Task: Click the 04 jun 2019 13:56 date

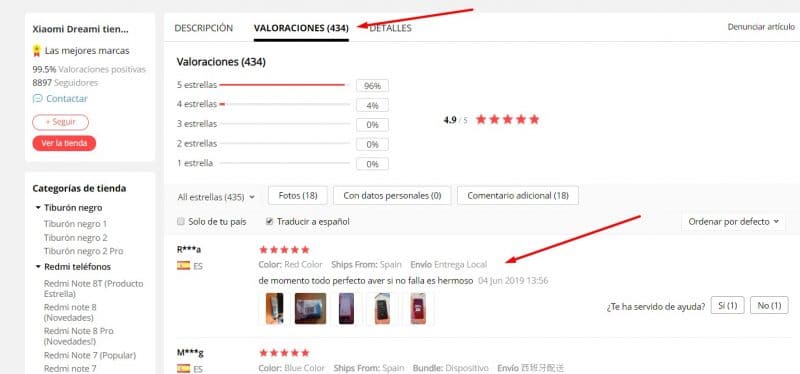Action: point(513,281)
